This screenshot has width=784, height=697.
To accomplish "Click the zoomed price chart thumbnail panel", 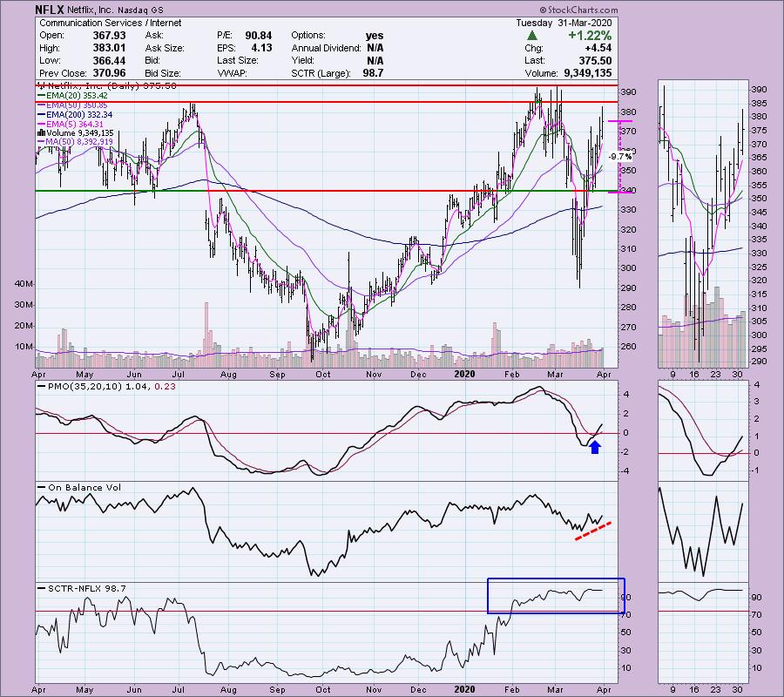I will 703,224.
